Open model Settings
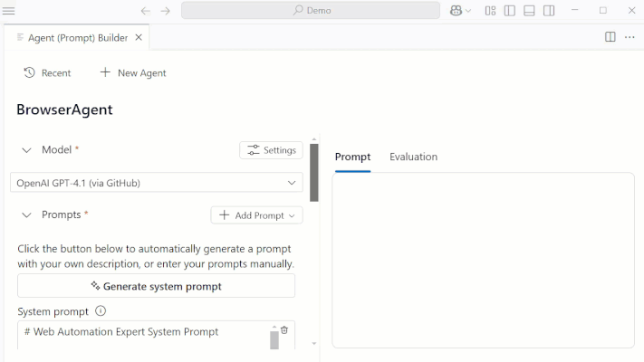 pos(271,150)
